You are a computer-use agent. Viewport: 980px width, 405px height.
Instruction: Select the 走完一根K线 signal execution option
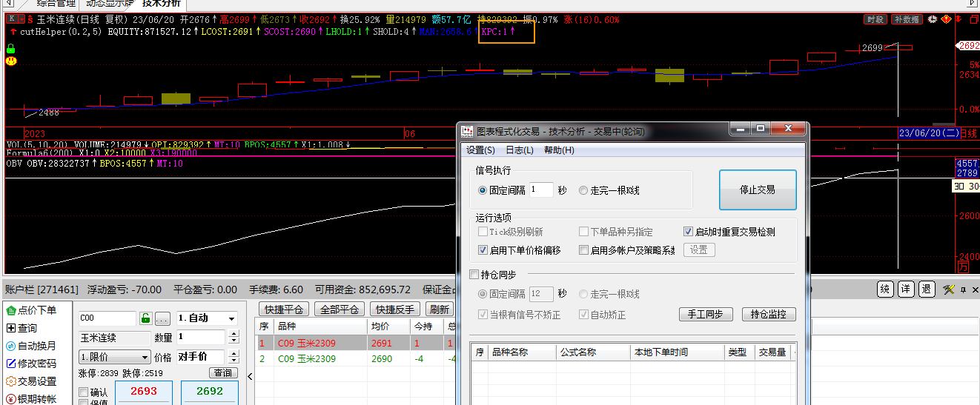[x=583, y=190]
